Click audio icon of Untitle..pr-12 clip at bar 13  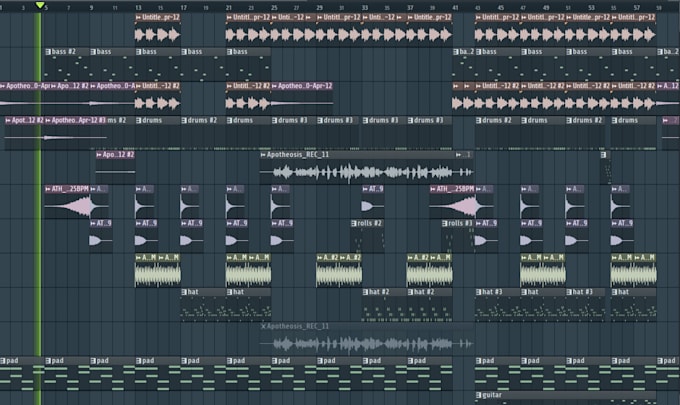tap(139, 18)
